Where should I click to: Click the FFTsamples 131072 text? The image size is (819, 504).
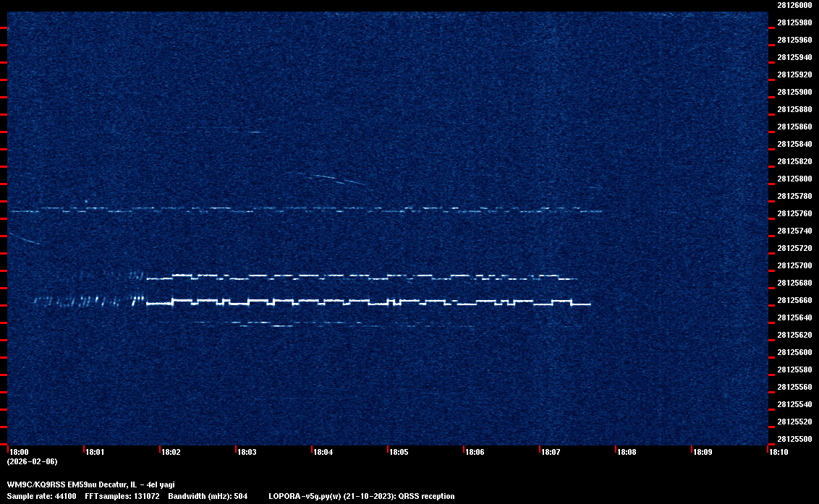(122, 496)
